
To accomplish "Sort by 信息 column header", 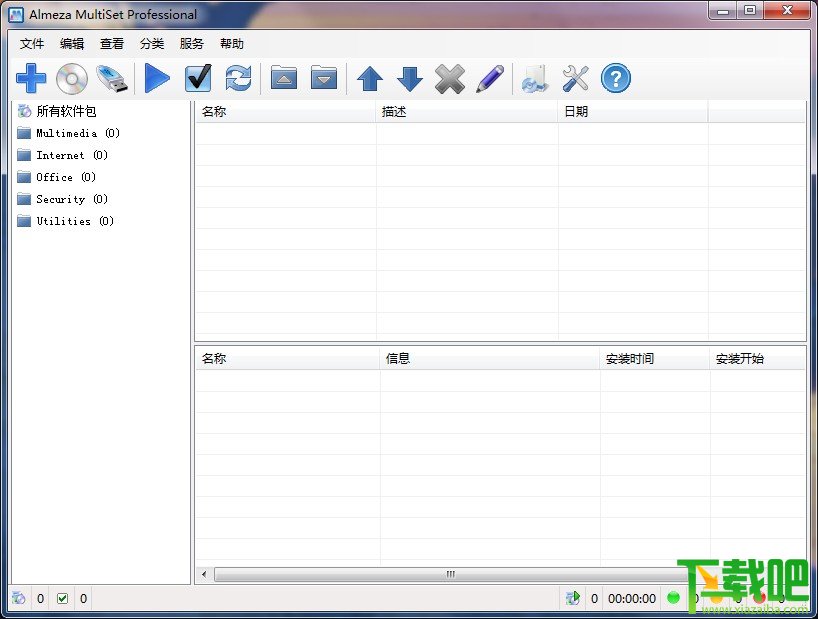I will (x=490, y=359).
